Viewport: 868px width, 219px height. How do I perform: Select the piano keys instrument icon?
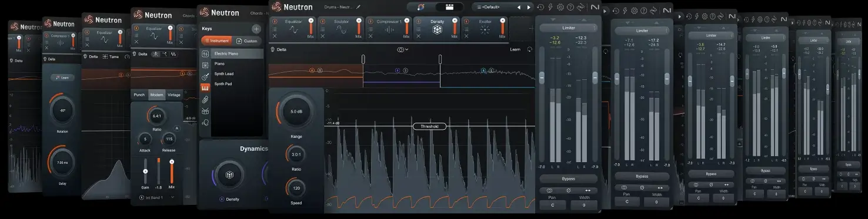[205, 88]
